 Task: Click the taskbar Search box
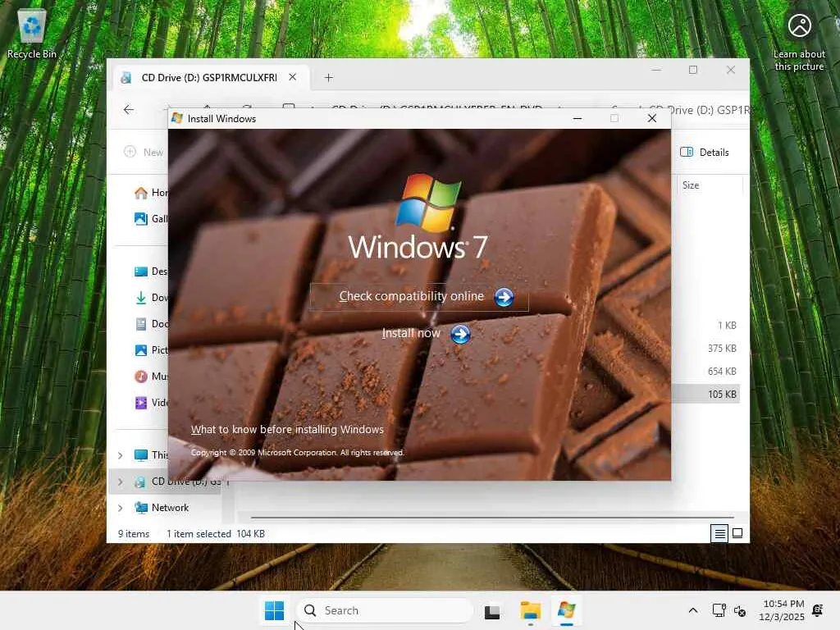tap(385, 610)
